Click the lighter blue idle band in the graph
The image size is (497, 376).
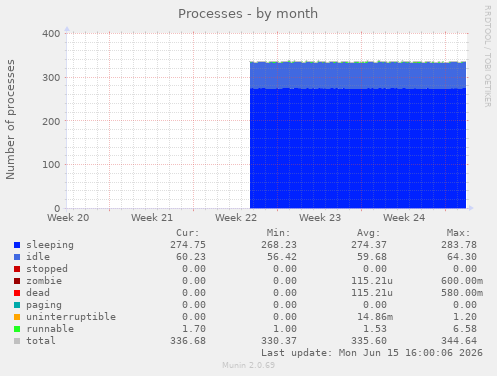(358, 75)
